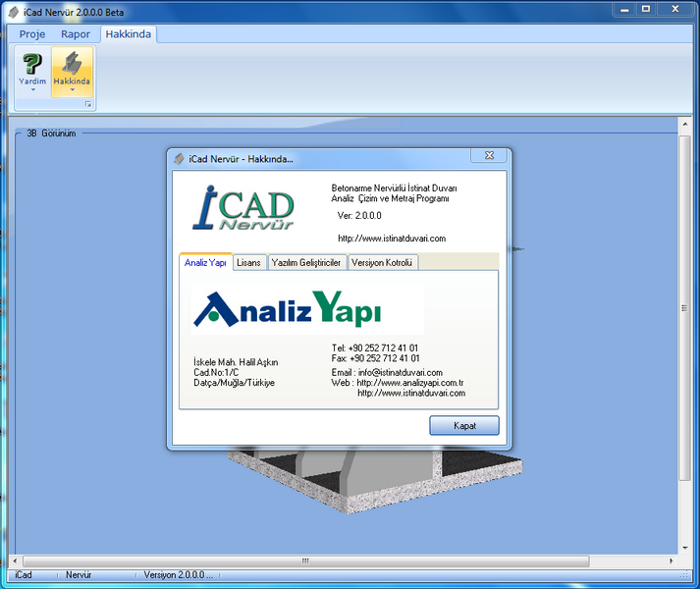
Task: Open the Lisans tab
Action: [248, 262]
